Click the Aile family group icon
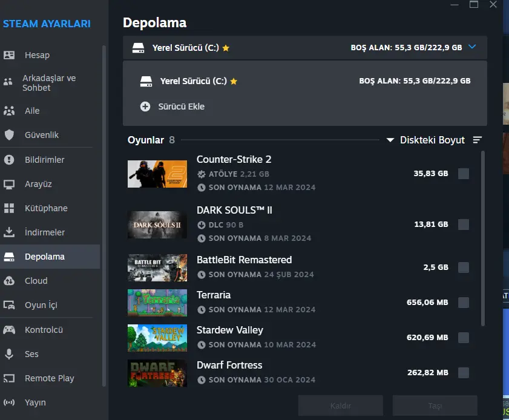Image resolution: width=509 pixels, height=420 pixels. [x=9, y=111]
